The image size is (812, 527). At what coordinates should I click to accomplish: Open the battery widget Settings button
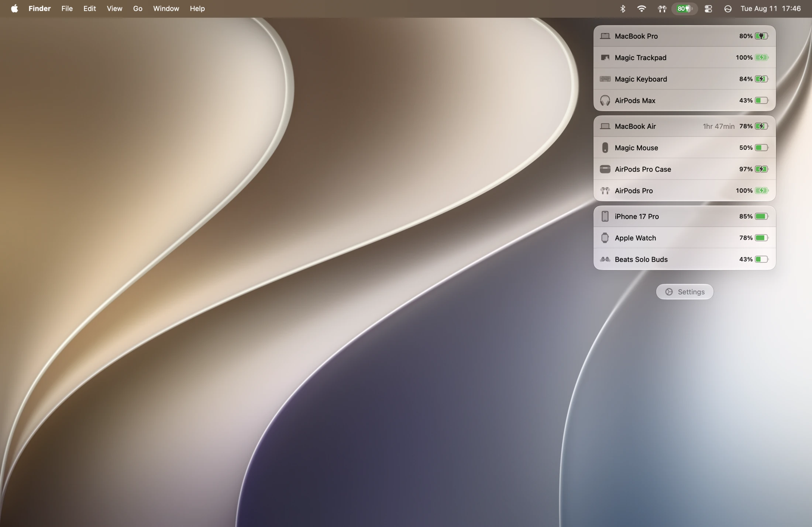685,292
